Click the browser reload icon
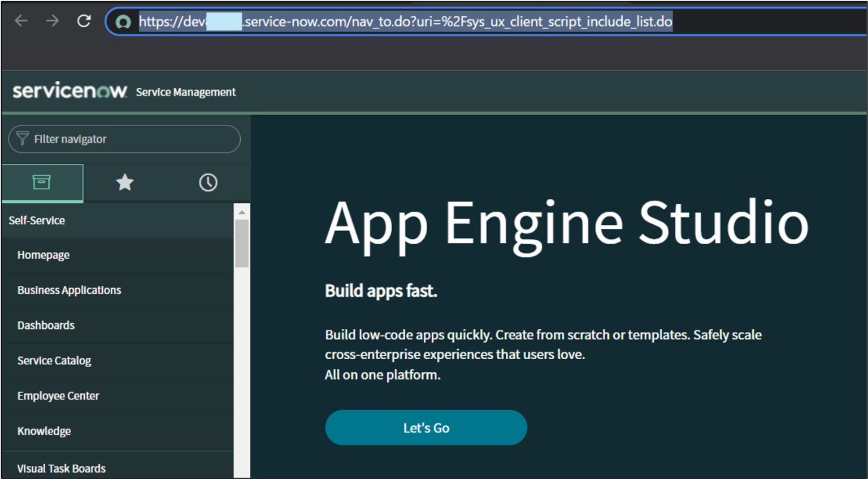This screenshot has height=479, width=868. click(84, 21)
